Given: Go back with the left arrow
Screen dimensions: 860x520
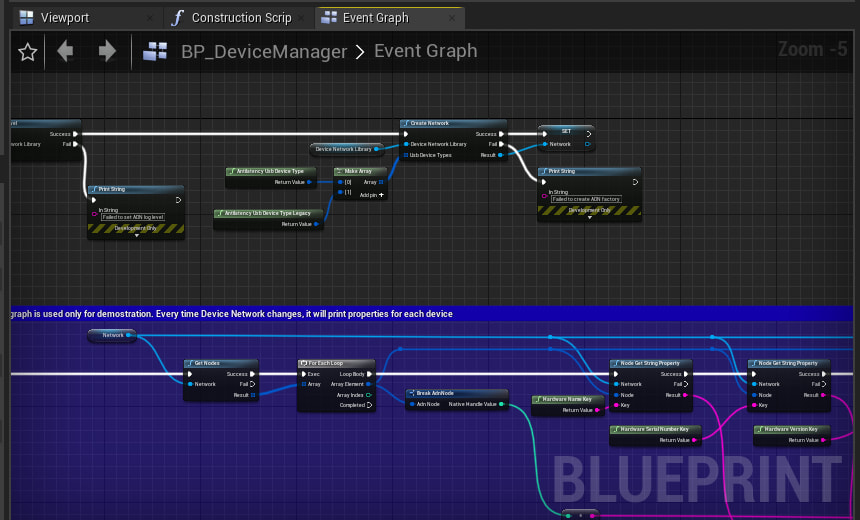Looking at the screenshot, I should [x=65, y=51].
